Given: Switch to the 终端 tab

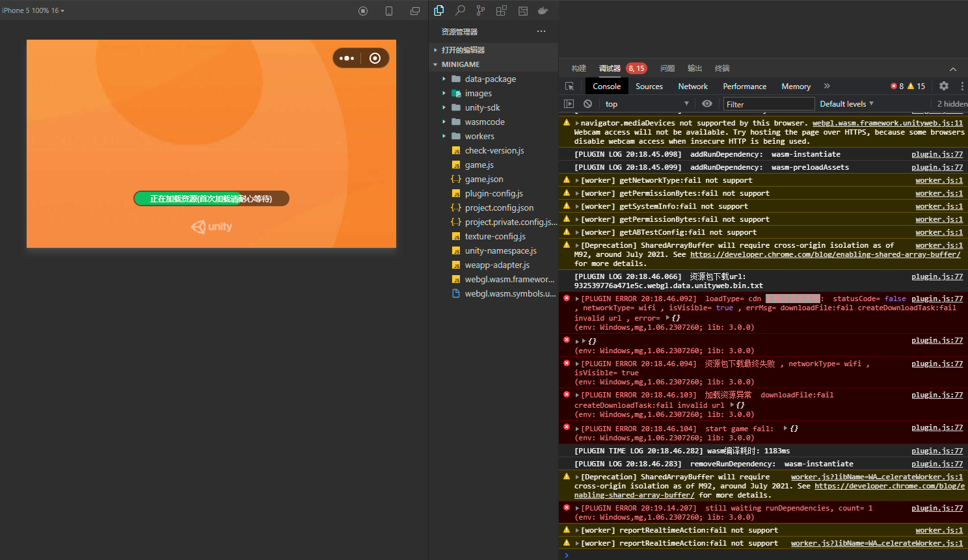Looking at the screenshot, I should point(722,68).
